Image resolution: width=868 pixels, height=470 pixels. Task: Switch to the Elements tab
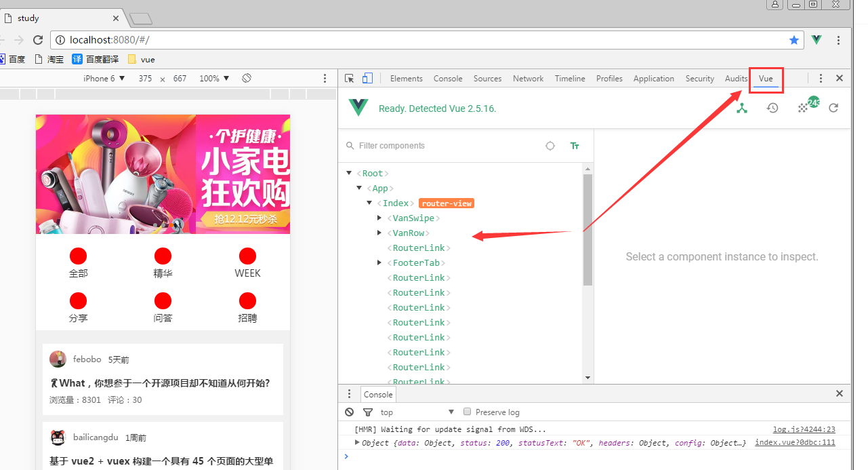click(x=407, y=79)
